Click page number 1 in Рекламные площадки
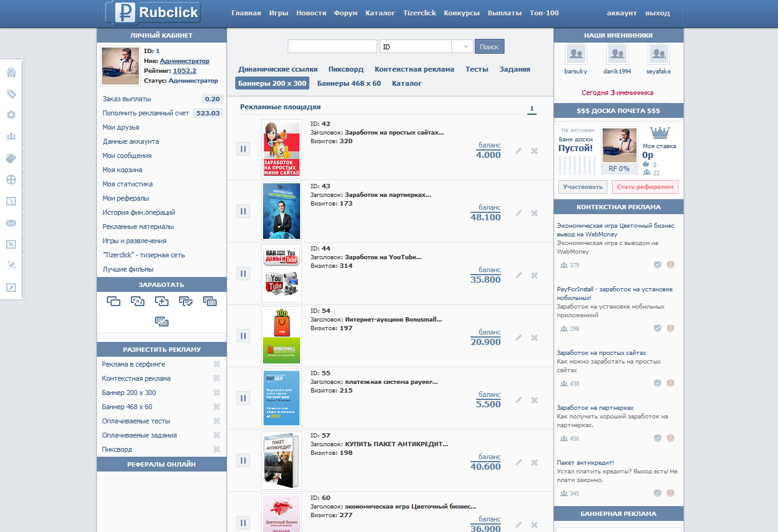This screenshot has height=532, width=778. 531,109
